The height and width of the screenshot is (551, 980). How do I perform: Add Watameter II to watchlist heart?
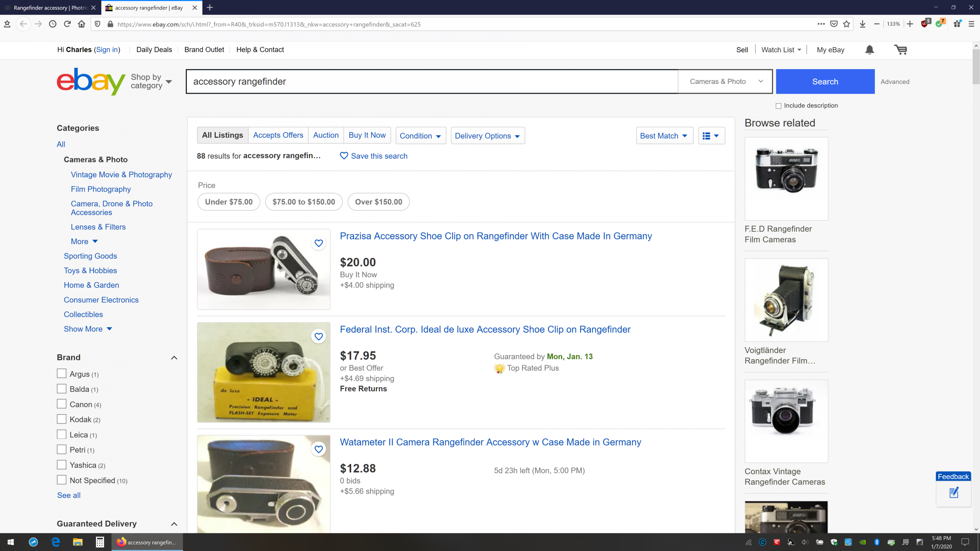[x=318, y=449]
